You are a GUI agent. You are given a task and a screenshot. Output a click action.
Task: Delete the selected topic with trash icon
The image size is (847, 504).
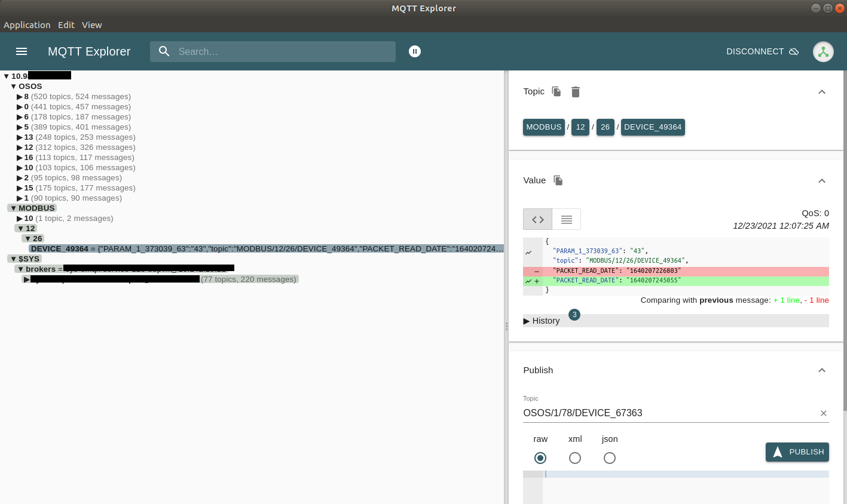(576, 91)
